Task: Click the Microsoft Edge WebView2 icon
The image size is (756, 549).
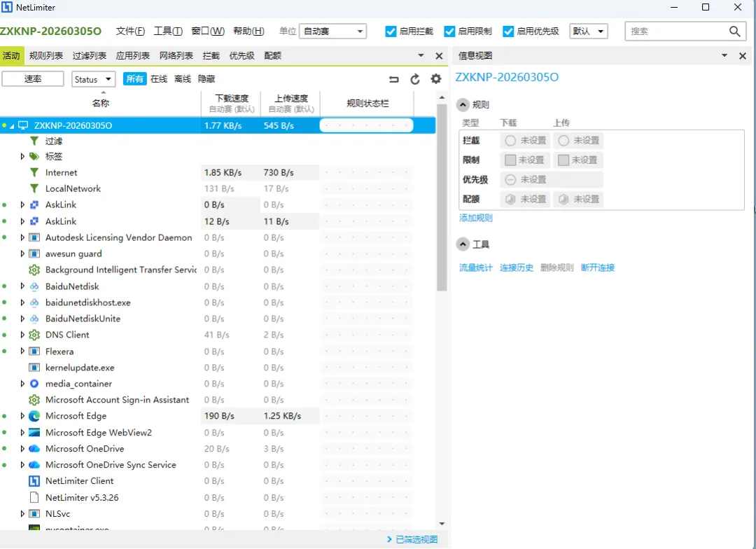Action: [34, 432]
